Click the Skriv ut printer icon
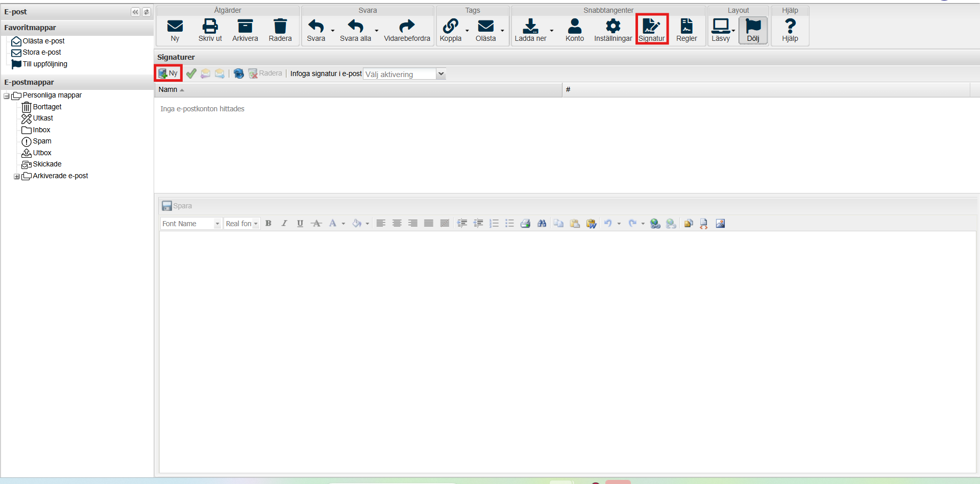This screenshot has height=484, width=980. (x=210, y=26)
